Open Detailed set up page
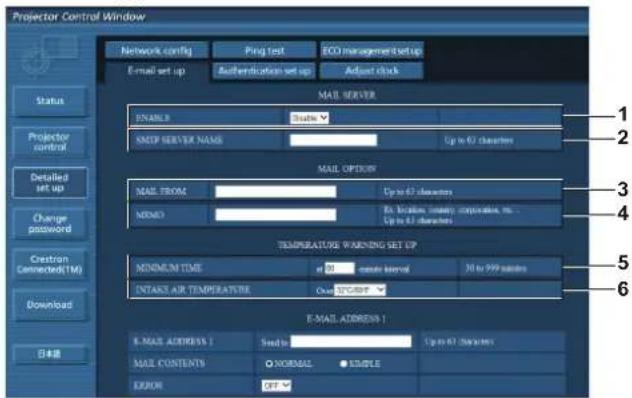632x398 pixels. [x=50, y=183]
